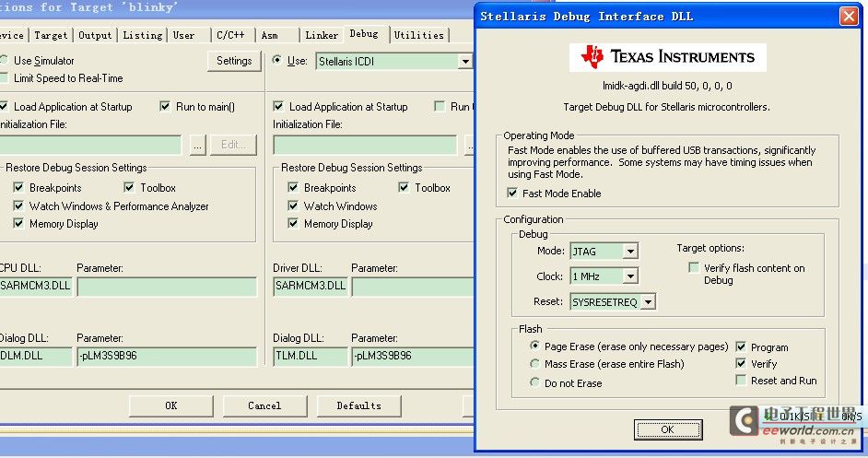Switch to the Target tab

point(51,35)
